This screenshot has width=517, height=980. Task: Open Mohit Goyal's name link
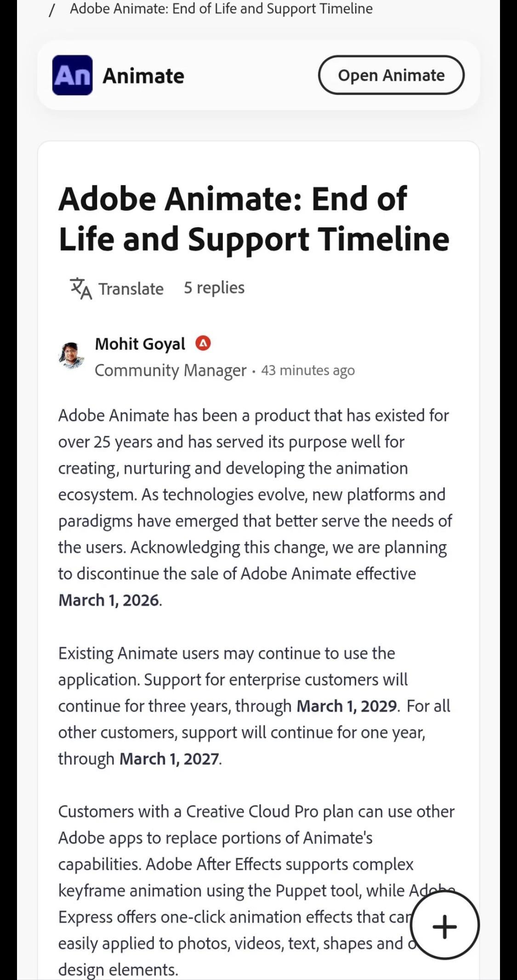click(141, 344)
